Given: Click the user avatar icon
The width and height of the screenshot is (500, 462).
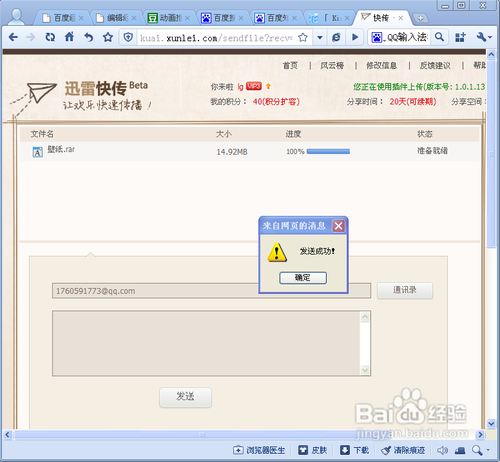Looking at the screenshot, I should [x=16, y=17].
